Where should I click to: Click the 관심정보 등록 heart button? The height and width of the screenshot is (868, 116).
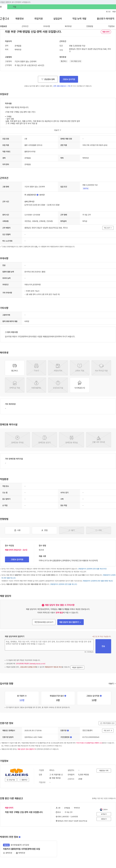(x=48, y=79)
